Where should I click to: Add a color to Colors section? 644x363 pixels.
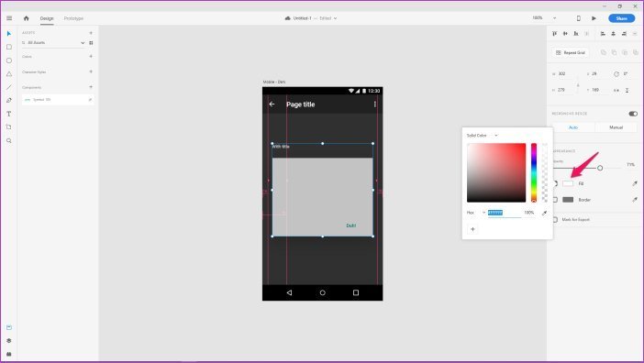pyautogui.click(x=91, y=56)
